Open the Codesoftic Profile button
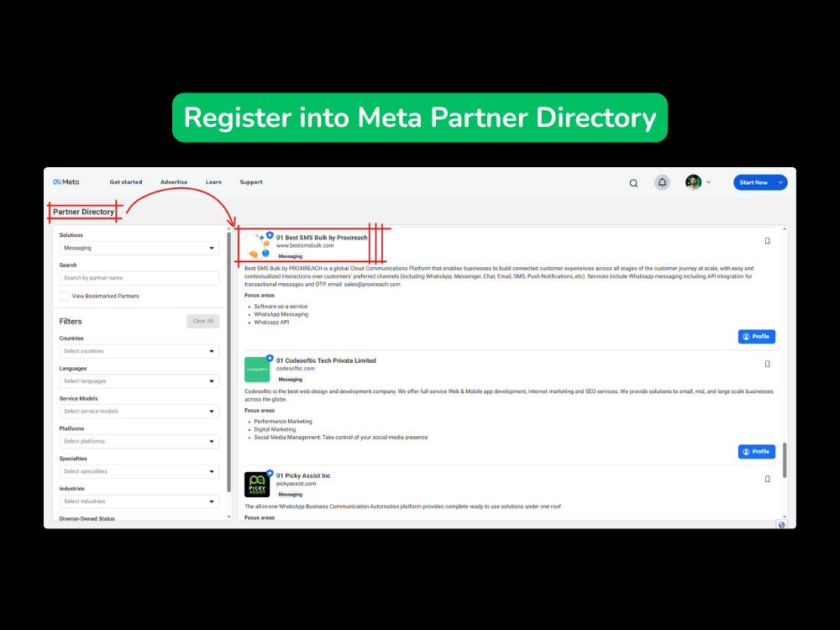 (757, 452)
